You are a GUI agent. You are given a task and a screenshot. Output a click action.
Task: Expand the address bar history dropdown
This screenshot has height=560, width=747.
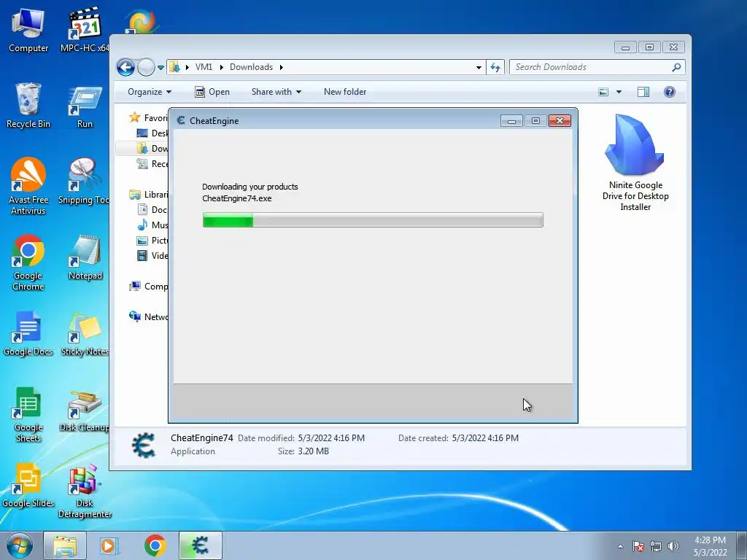479,68
